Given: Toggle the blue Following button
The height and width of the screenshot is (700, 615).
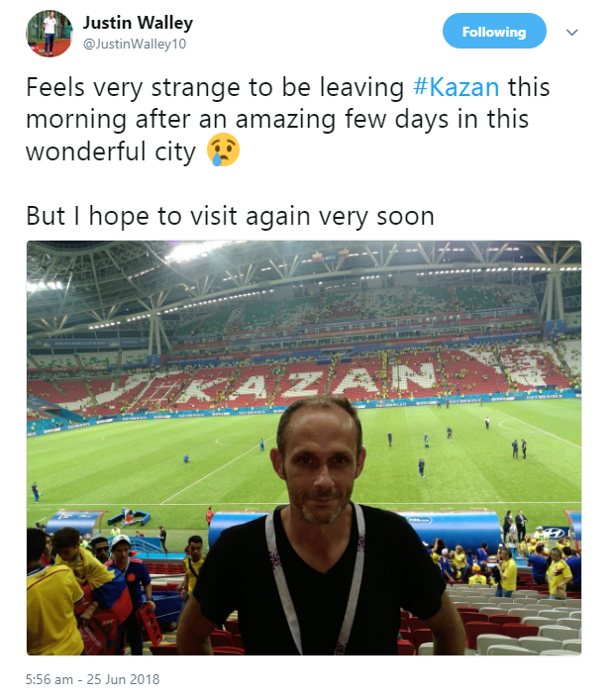Looking at the screenshot, I should tap(494, 32).
